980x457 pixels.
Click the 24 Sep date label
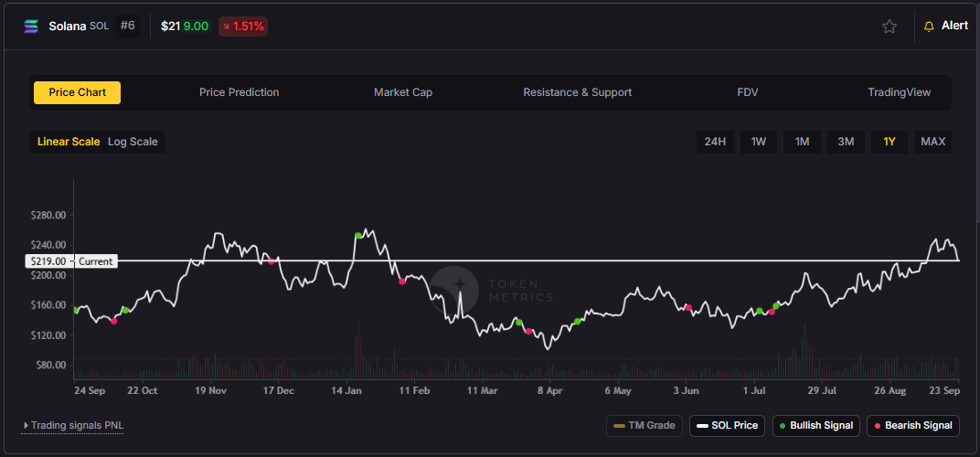coord(89,390)
